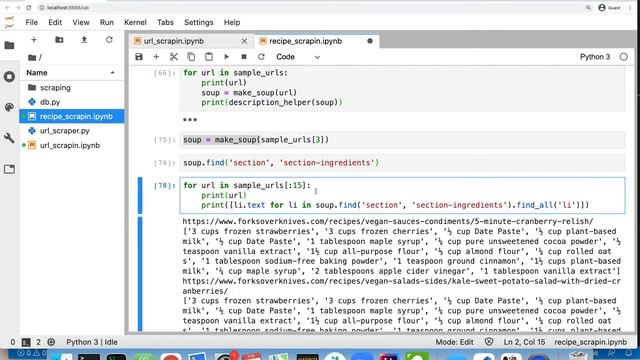Click the kernel status circle indicator
The width and height of the screenshot is (640, 360).
(623, 57)
